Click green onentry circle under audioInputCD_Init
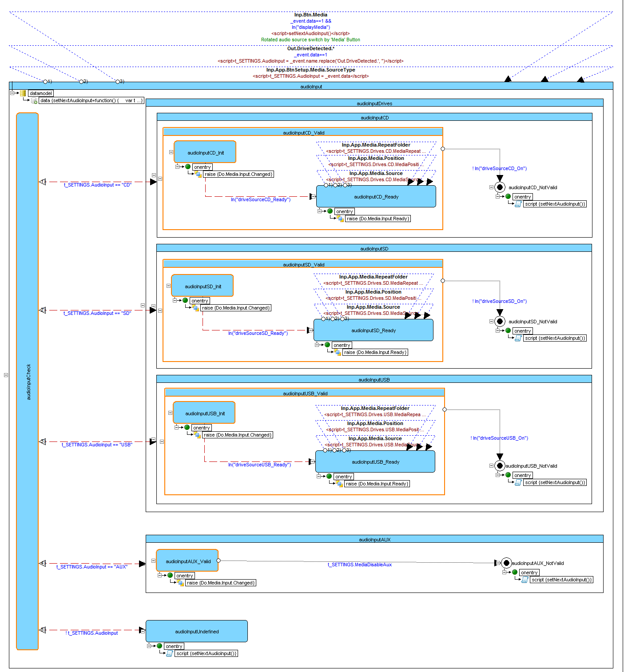Screen dimensions: 624x672 188,167
